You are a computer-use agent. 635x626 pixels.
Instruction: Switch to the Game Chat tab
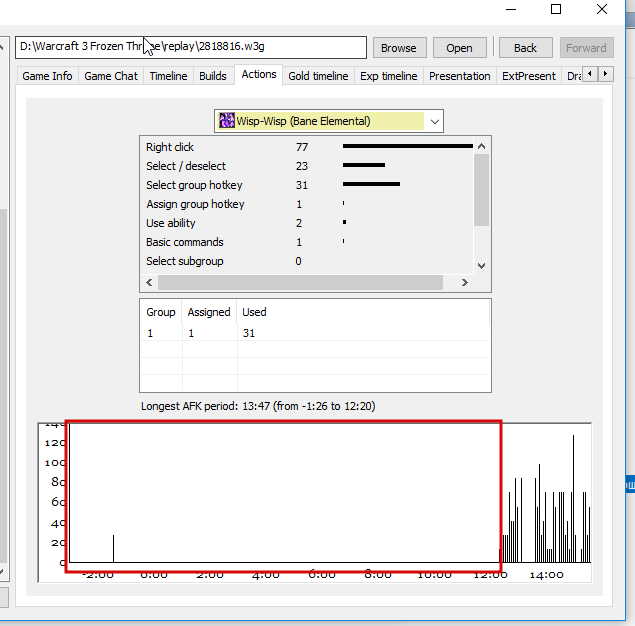[111, 76]
